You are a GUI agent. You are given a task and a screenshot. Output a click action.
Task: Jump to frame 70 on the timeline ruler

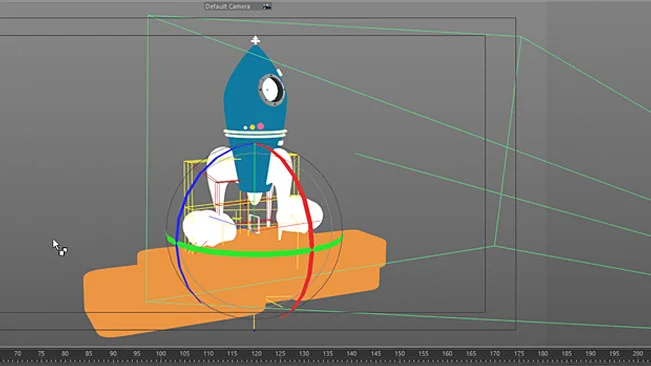coord(17,354)
